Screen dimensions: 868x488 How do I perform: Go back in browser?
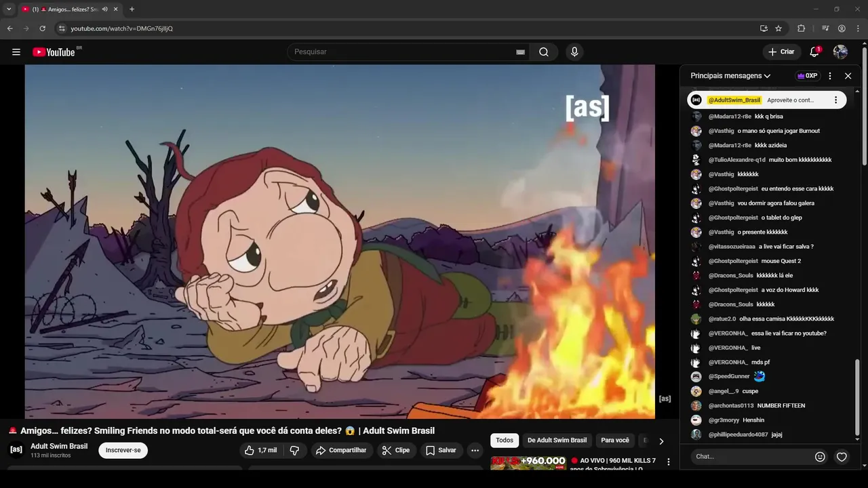coord(9,28)
